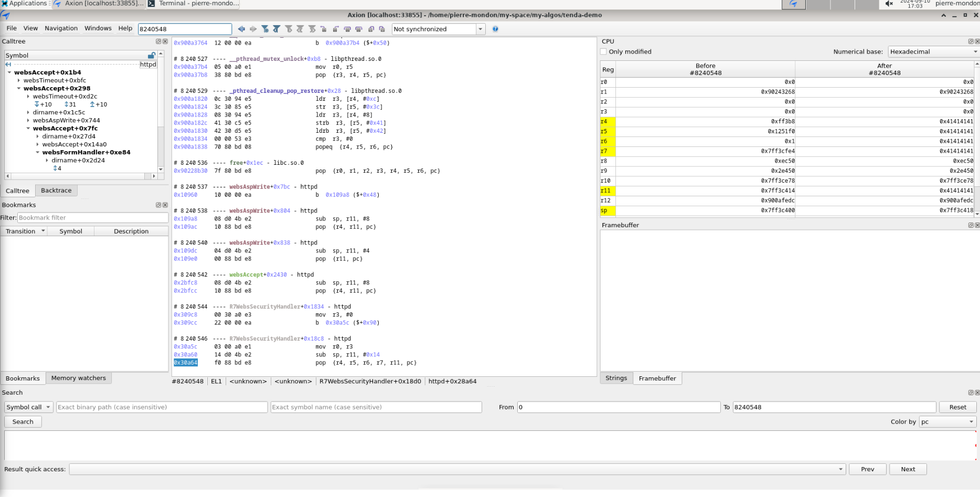This screenshot has height=497, width=980.
Task: Click the go-to-parent arrow beside httpd
Action: coord(8,64)
